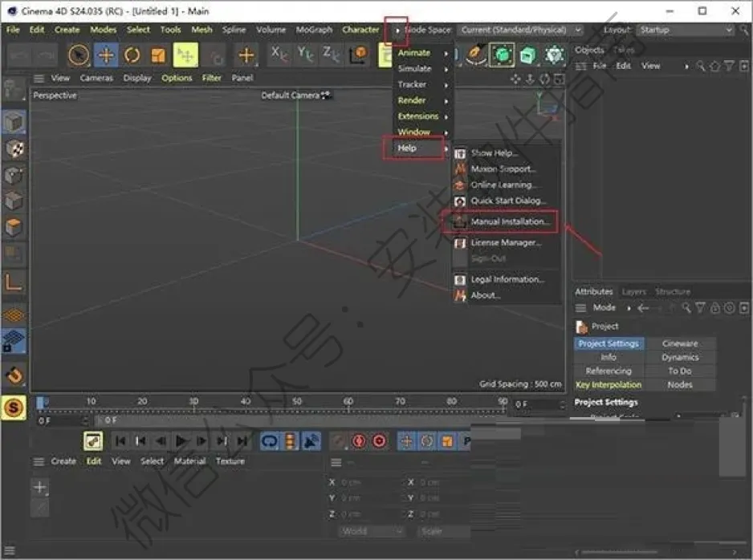753x560 pixels.
Task: Go to end of timeline
Action: [242, 440]
